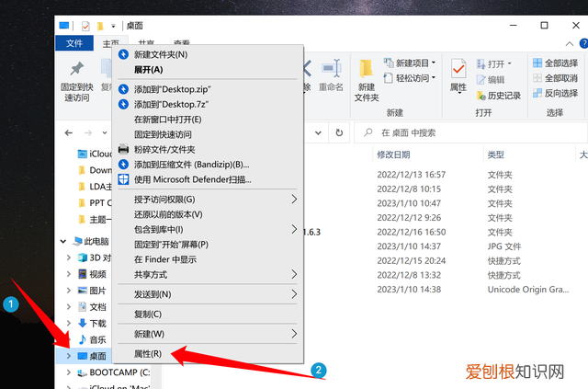This screenshot has width=588, height=389.
Task: Click the New item icon
Action: pyautogui.click(x=388, y=63)
